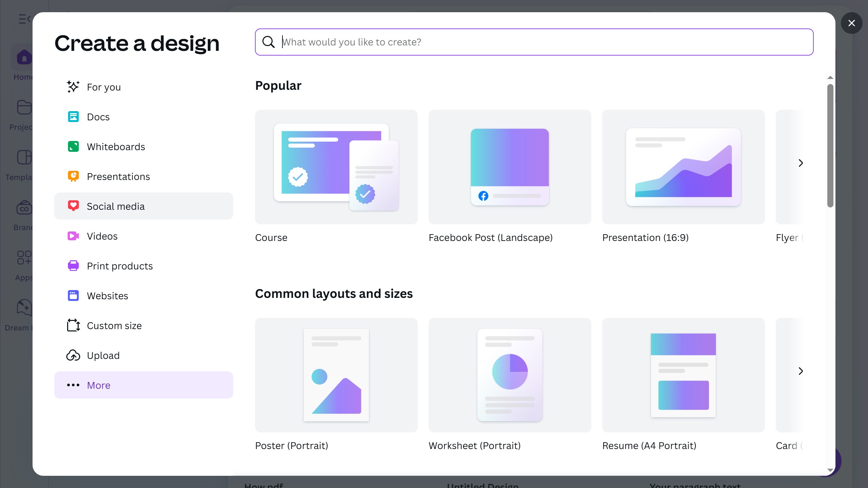Select the Docs icon in sidebar
868x488 pixels.
coord(73,117)
